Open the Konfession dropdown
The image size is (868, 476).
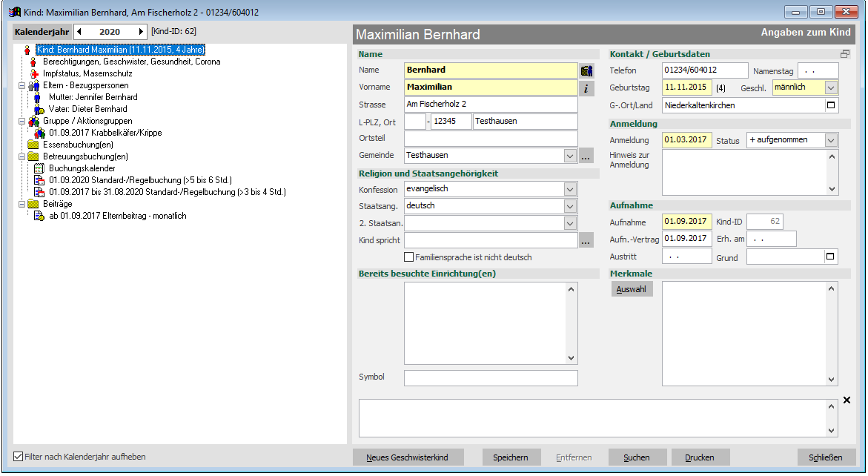(x=570, y=189)
